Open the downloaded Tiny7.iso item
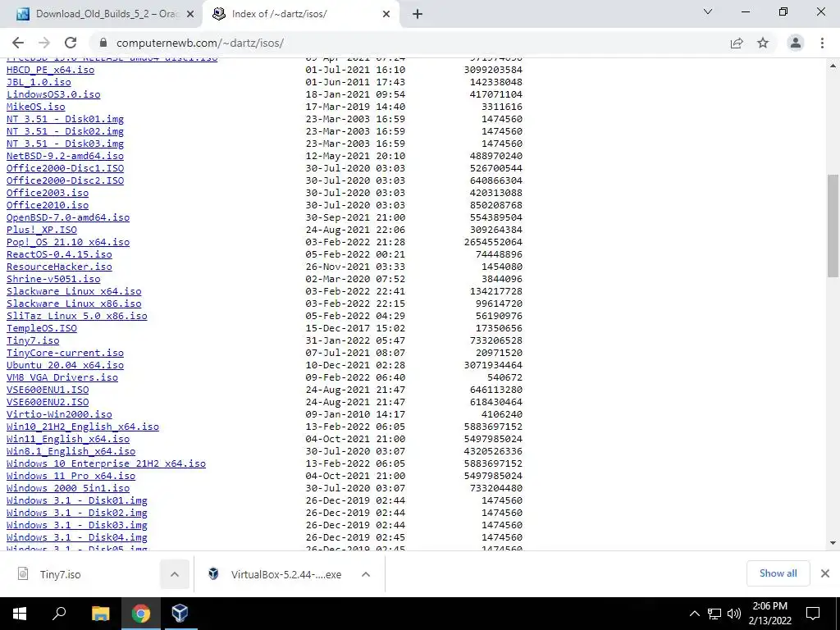840x630 pixels. click(60, 574)
